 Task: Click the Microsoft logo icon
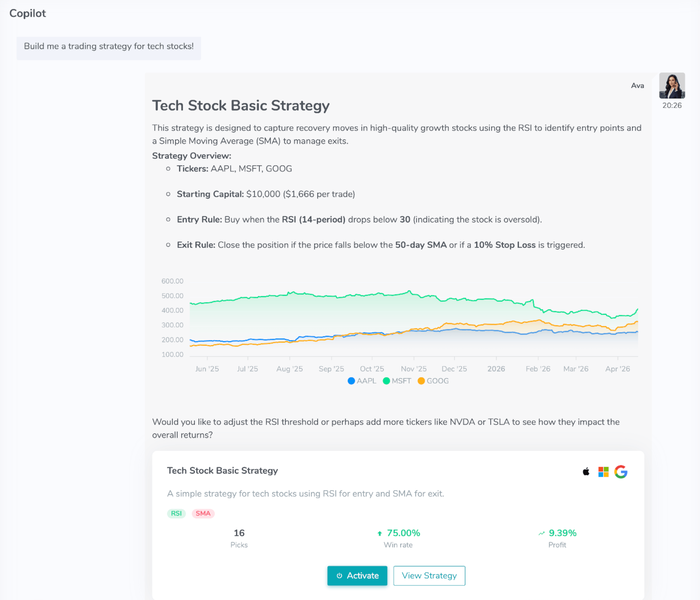[x=603, y=471]
